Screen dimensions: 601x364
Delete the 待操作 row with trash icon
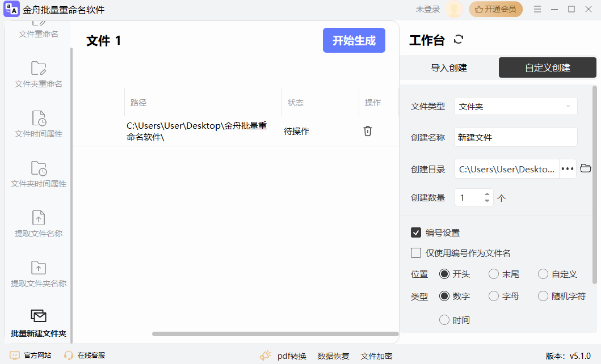368,131
